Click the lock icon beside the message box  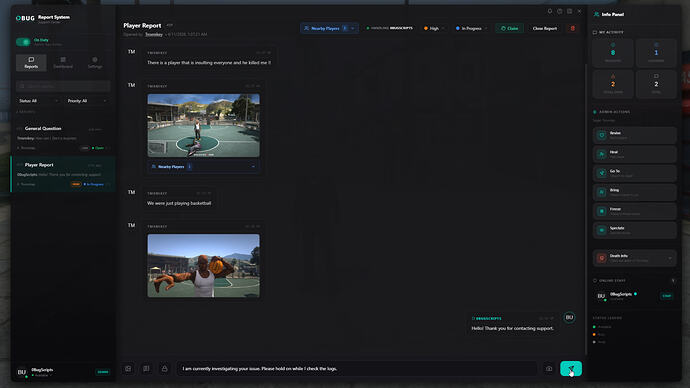(164, 369)
